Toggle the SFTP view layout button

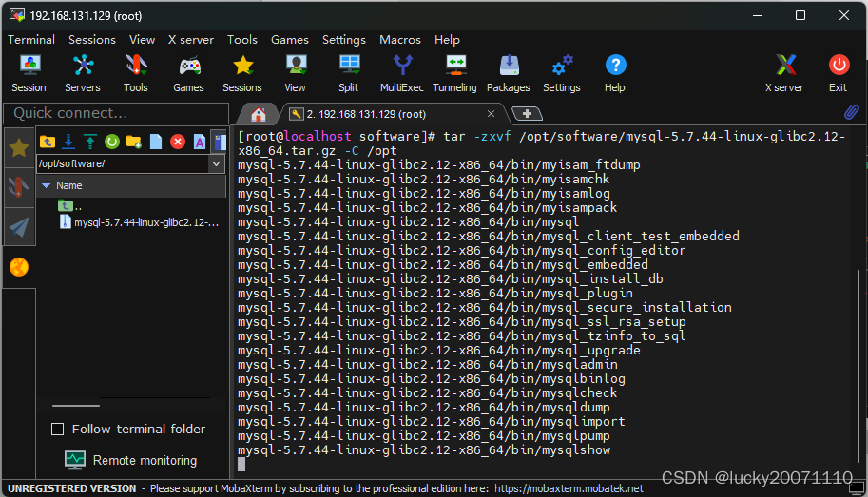point(221,142)
